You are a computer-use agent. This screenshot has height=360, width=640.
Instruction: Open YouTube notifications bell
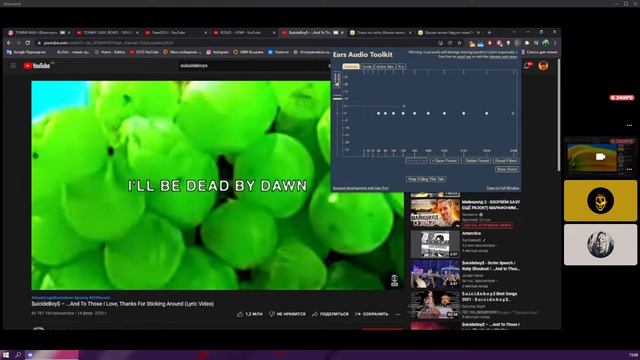click(x=527, y=66)
